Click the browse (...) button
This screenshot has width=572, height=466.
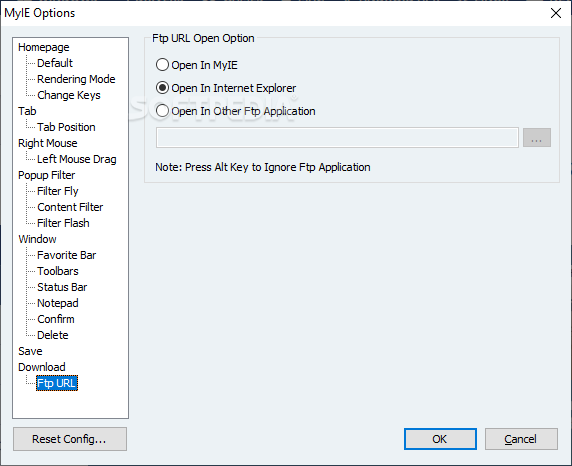537,138
